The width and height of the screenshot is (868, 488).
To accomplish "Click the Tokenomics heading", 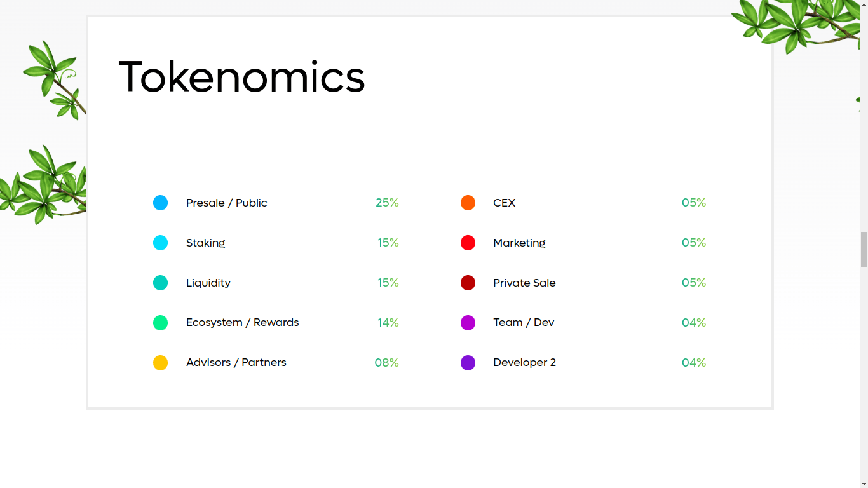I will point(241,76).
